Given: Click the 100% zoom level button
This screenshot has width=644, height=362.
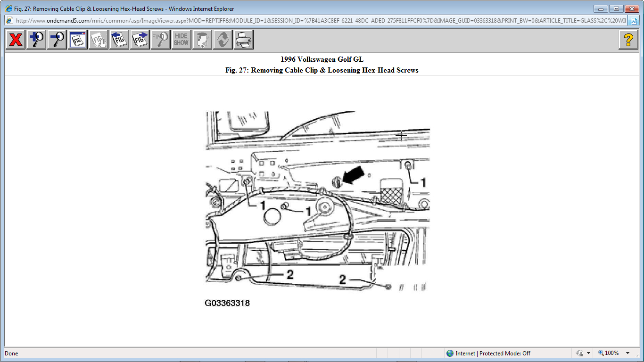Looking at the screenshot, I should click(609, 353).
